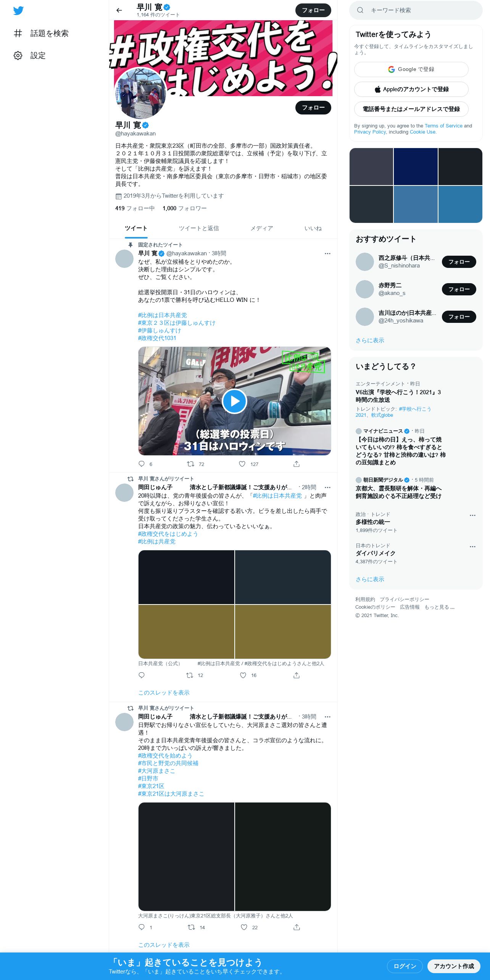Sign up with 電話番号またはメールアドレスで登録
The image size is (490, 980).
[411, 109]
